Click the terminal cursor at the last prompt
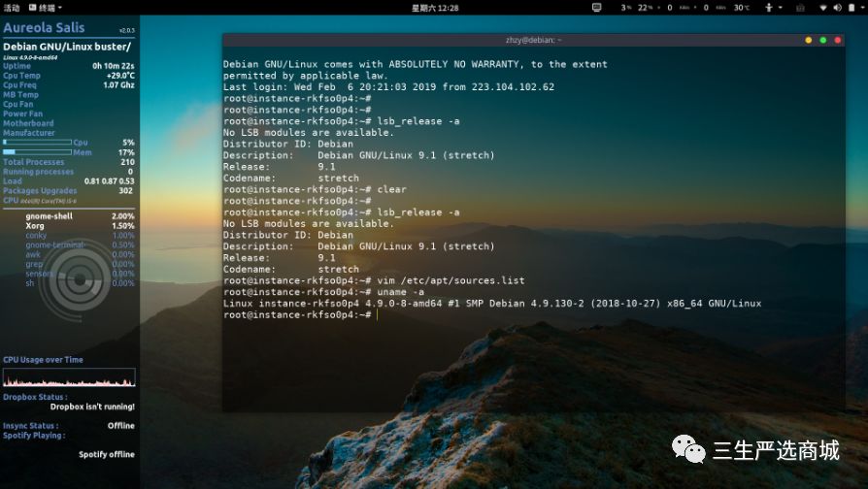 click(377, 314)
